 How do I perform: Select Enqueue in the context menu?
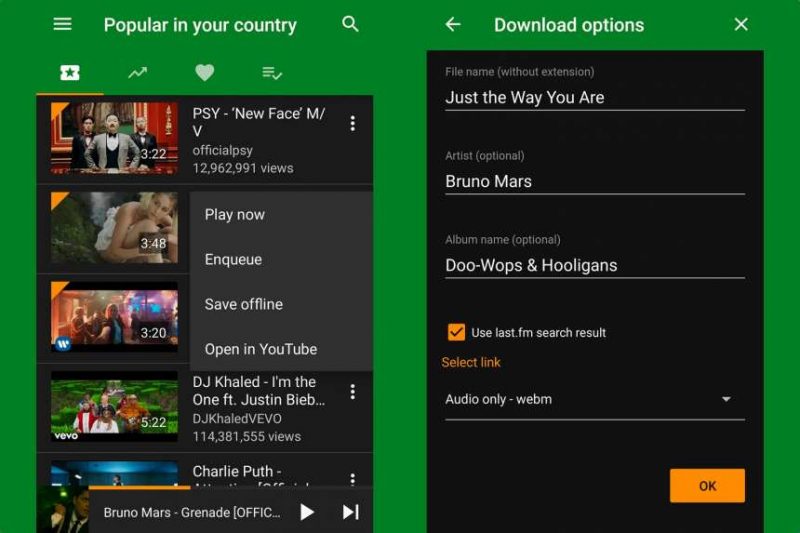pos(233,259)
